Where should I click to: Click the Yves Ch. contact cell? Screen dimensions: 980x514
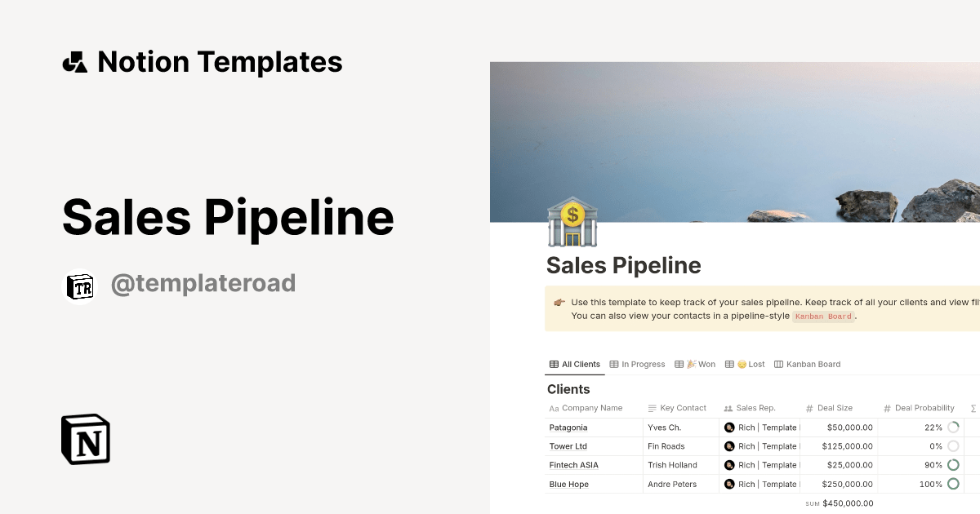pyautogui.click(x=681, y=428)
